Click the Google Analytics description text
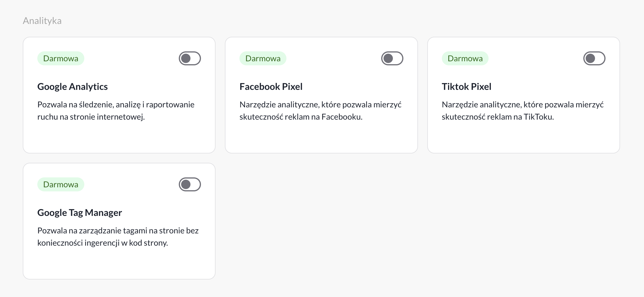Screen dimensions: 644x297 tap(116, 111)
